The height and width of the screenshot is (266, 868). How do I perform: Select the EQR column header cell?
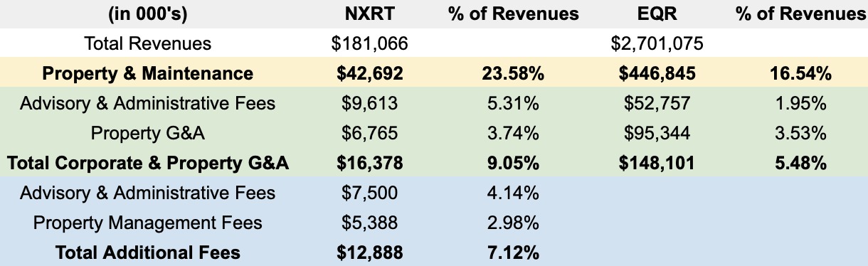coord(657,14)
